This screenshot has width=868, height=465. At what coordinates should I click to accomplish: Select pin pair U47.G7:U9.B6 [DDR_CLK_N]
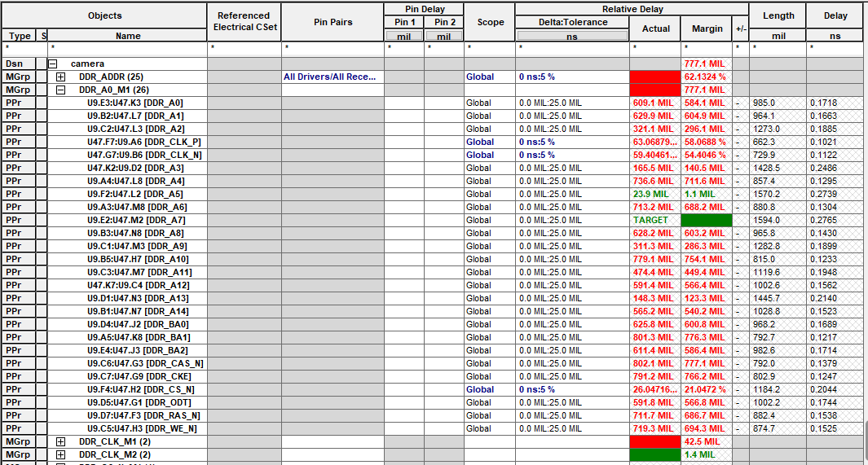tap(144, 155)
